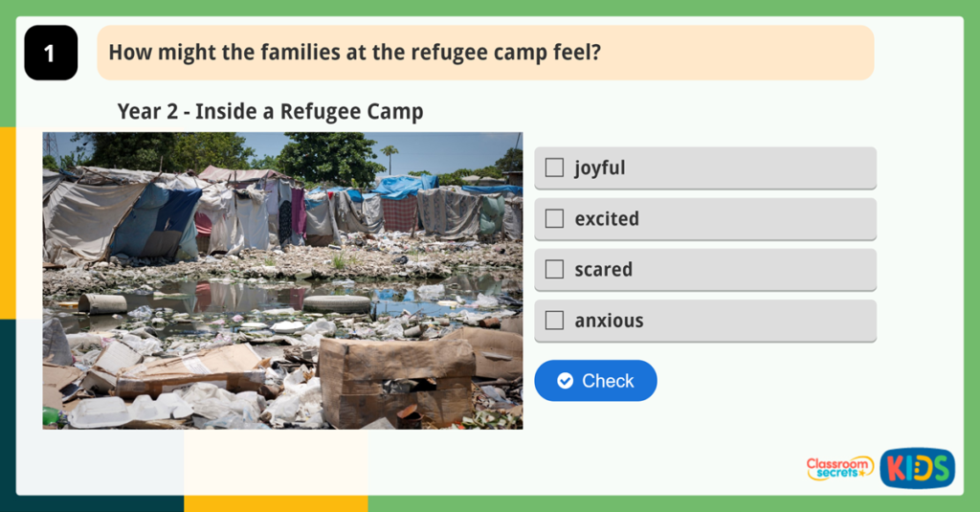
Task: Tick the excited checkbox
Action: click(554, 218)
